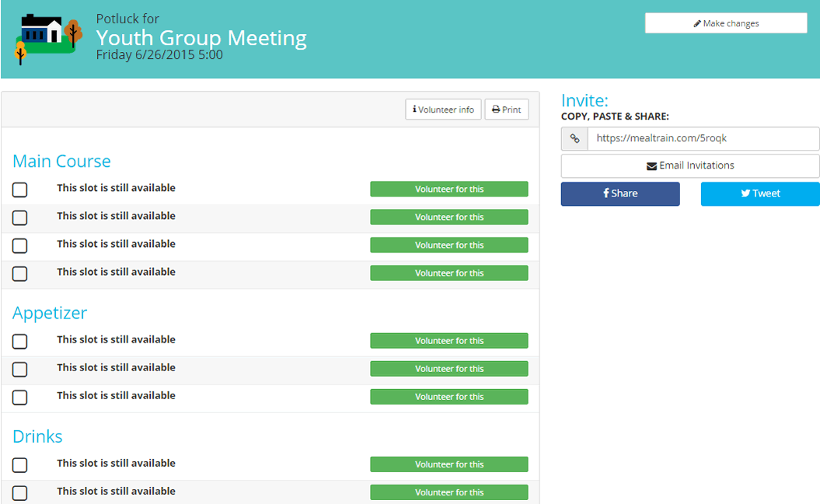Volunteer for the second Drinks slot

(x=448, y=492)
